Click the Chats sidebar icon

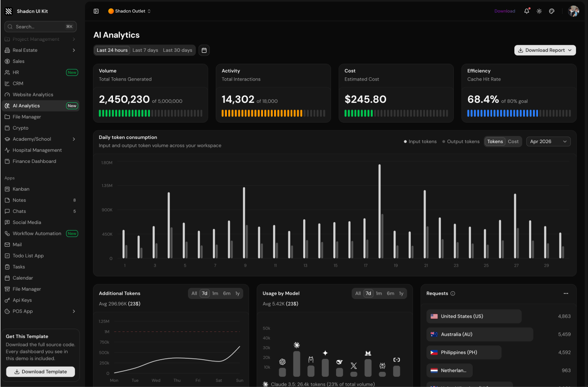[7, 211]
